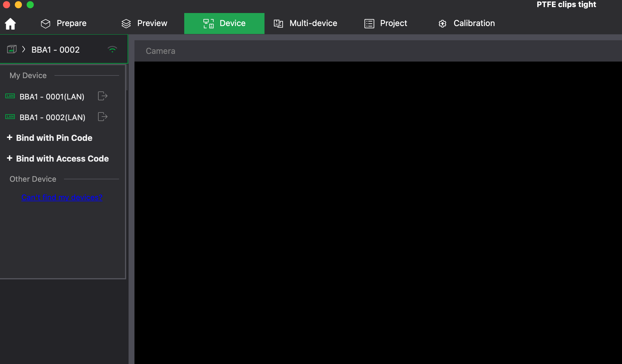The width and height of the screenshot is (622, 364).
Task: Switch to the Camera tab
Action: pyautogui.click(x=160, y=51)
